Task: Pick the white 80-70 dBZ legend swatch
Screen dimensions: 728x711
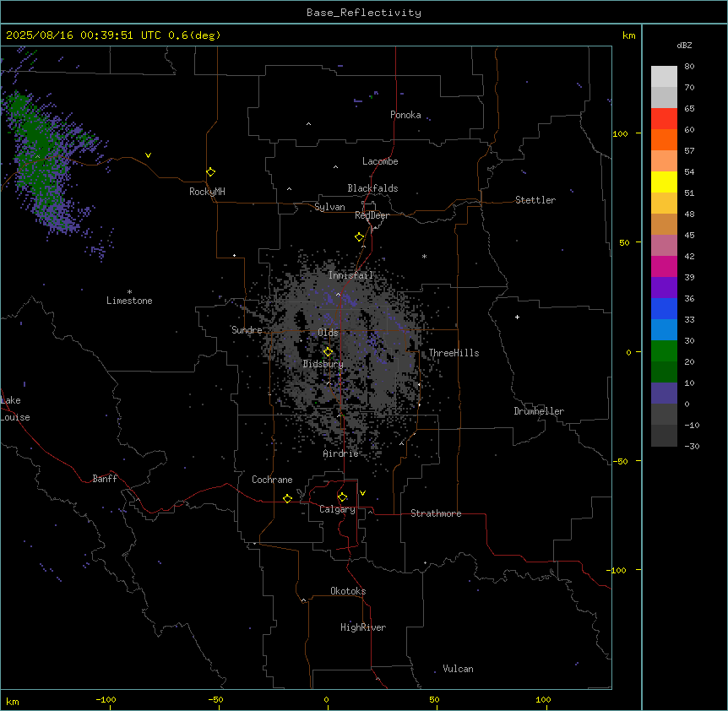Action: [664, 77]
